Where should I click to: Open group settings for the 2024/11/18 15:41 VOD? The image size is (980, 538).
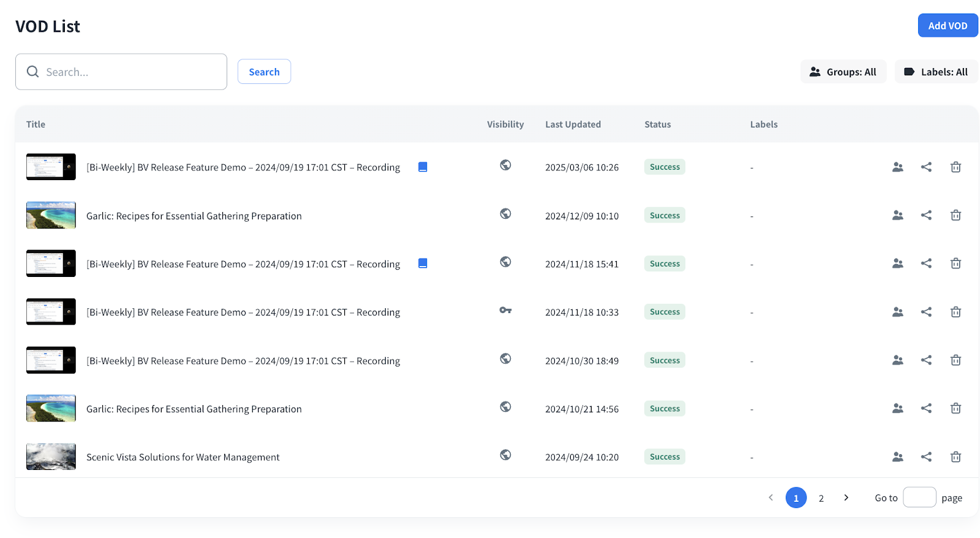pos(897,263)
